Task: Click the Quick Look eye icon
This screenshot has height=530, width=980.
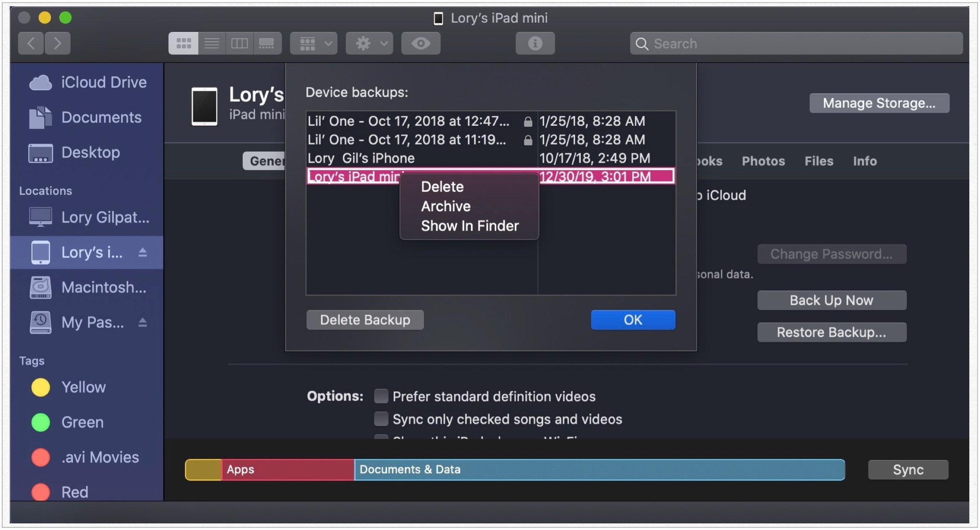Action: [421, 44]
